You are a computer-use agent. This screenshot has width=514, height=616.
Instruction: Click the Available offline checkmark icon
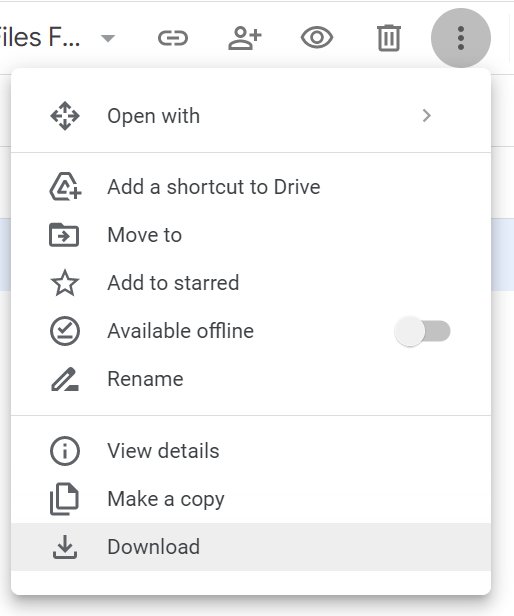tap(65, 331)
